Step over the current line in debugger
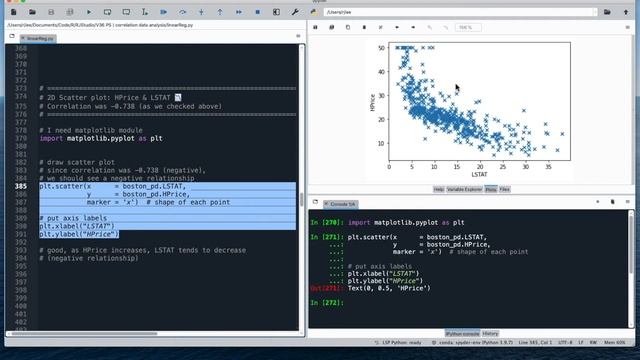Viewport: 640px width, 360px height. point(182,12)
